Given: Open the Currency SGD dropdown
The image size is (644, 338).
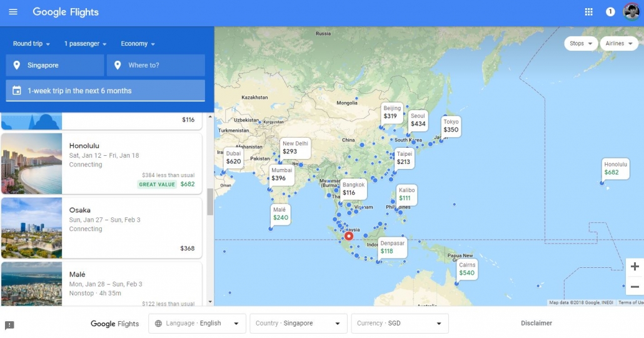Looking at the screenshot, I should [x=400, y=324].
